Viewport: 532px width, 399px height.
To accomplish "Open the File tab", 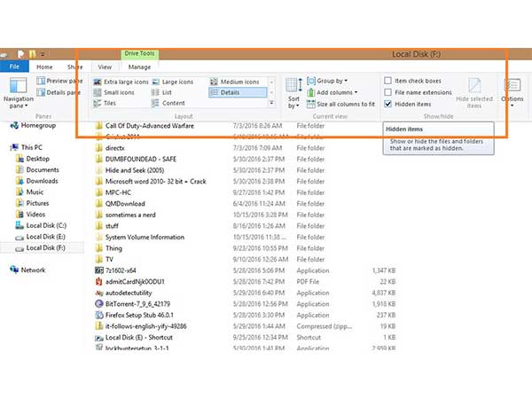I will click(14, 66).
